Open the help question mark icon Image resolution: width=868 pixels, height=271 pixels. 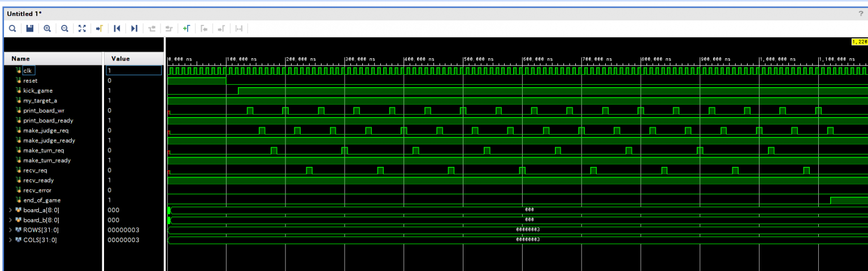coord(861,14)
